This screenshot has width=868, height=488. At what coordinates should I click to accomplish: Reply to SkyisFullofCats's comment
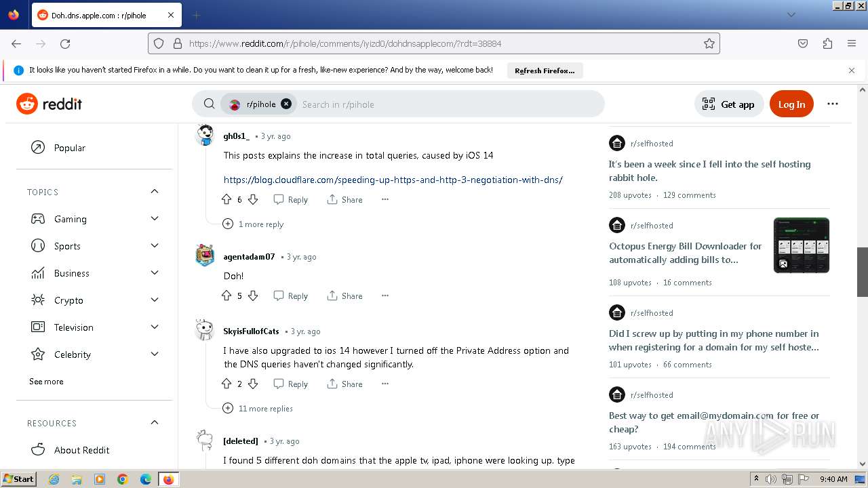[x=290, y=384]
